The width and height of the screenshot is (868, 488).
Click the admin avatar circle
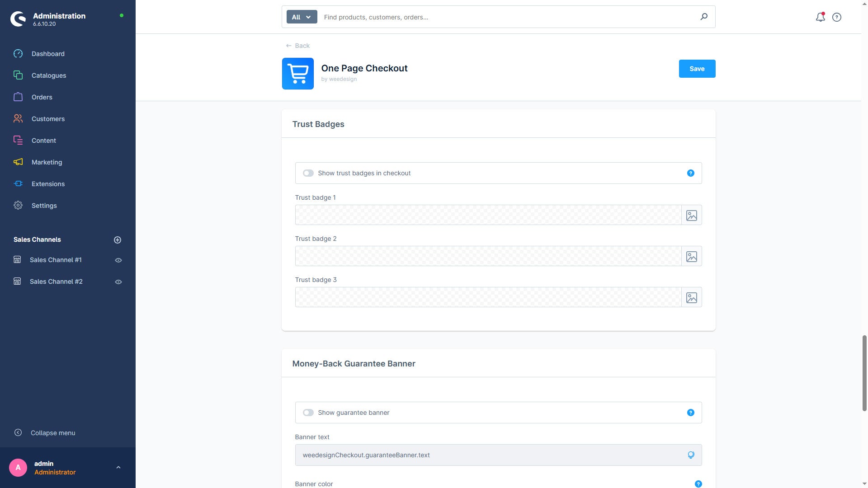(18, 468)
